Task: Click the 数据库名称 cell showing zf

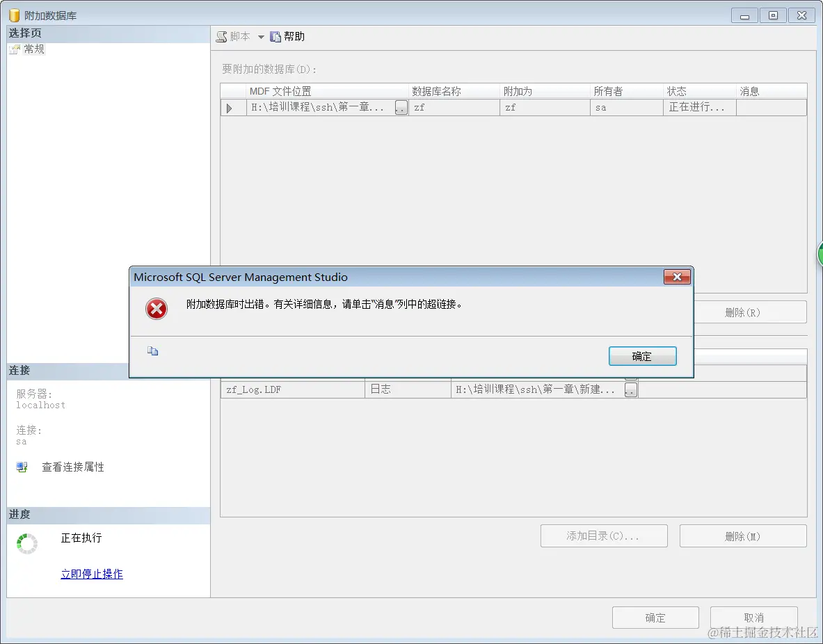Action: [454, 108]
